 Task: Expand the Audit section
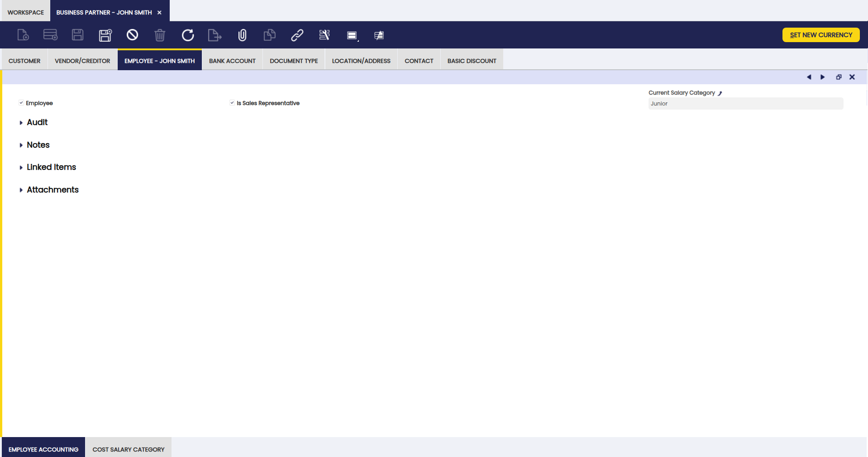pyautogui.click(x=37, y=122)
